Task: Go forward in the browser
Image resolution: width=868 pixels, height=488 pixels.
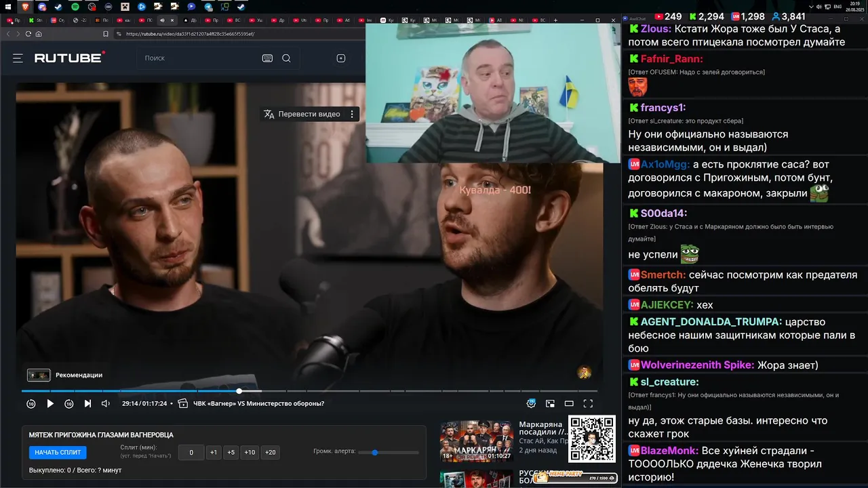Action: pyautogui.click(x=18, y=34)
